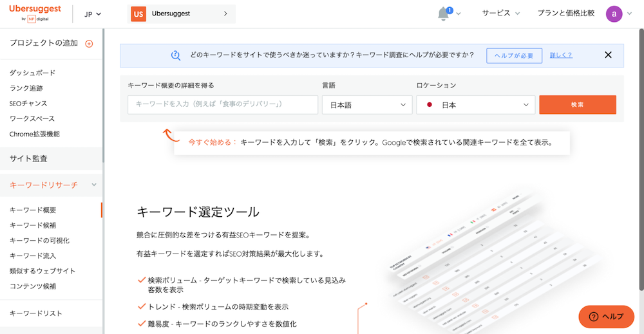This screenshot has width=644, height=334.
Task: Click the 検索ボリューム feature line
Action: 247,284
